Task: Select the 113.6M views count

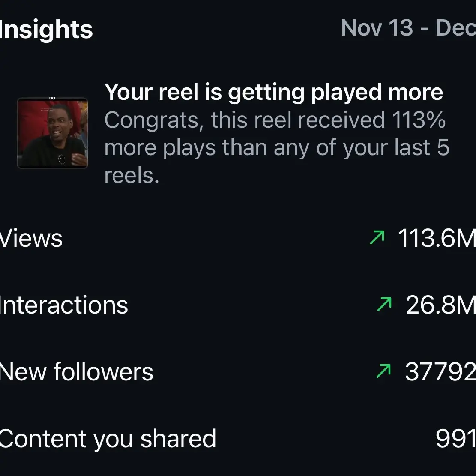Action: pyautogui.click(x=436, y=238)
